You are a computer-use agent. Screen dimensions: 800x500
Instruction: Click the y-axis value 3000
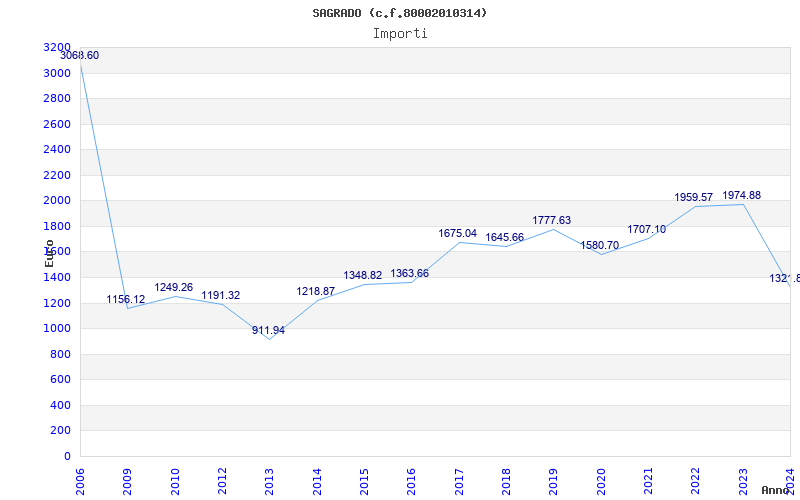[57, 73]
